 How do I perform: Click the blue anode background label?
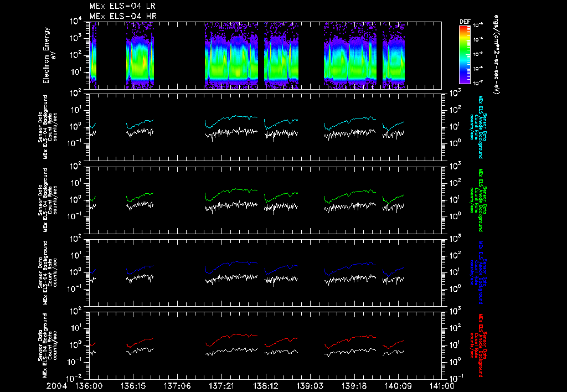tap(478, 272)
